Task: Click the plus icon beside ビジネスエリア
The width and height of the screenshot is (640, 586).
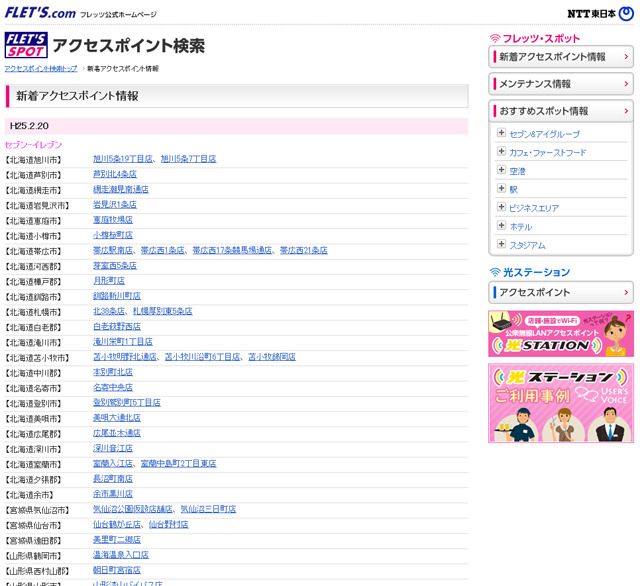Action: 501,207
